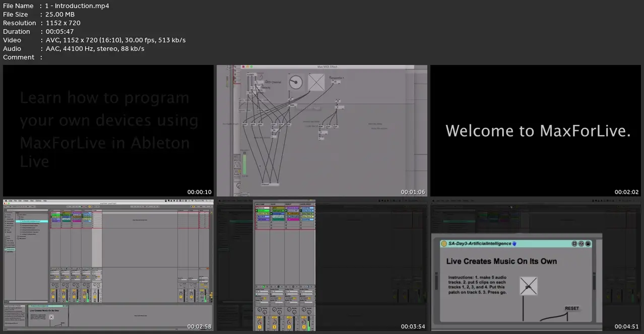Click the hand icon beside the SA-Day3-ArtificialIntelligence title

click(x=514, y=244)
